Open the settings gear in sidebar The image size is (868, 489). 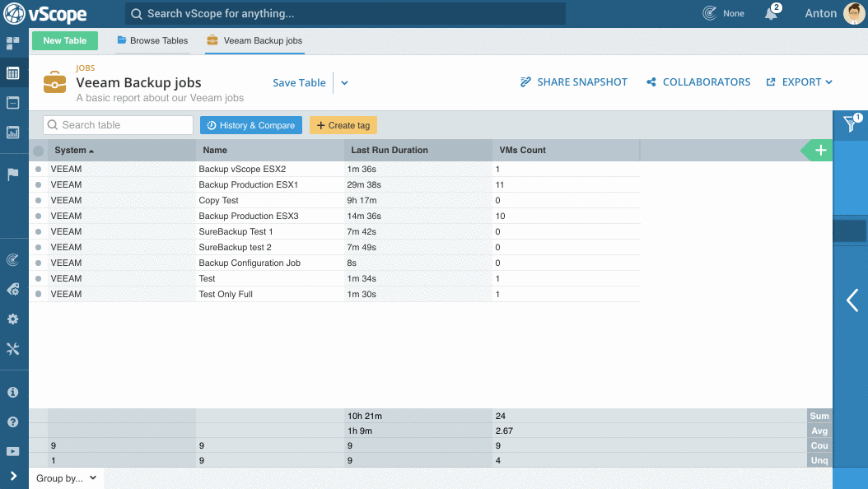point(12,319)
